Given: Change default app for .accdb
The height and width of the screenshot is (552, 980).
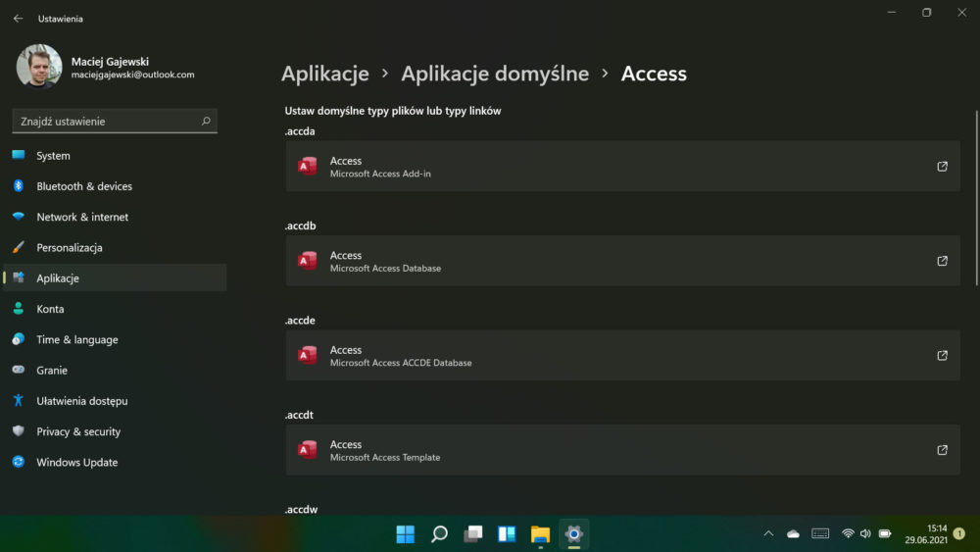Looking at the screenshot, I should [622, 261].
